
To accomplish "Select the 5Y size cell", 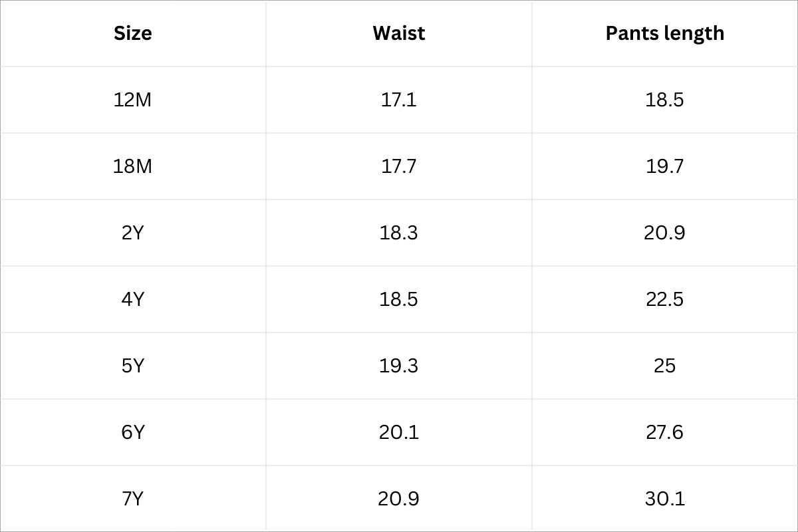I will 133,366.
